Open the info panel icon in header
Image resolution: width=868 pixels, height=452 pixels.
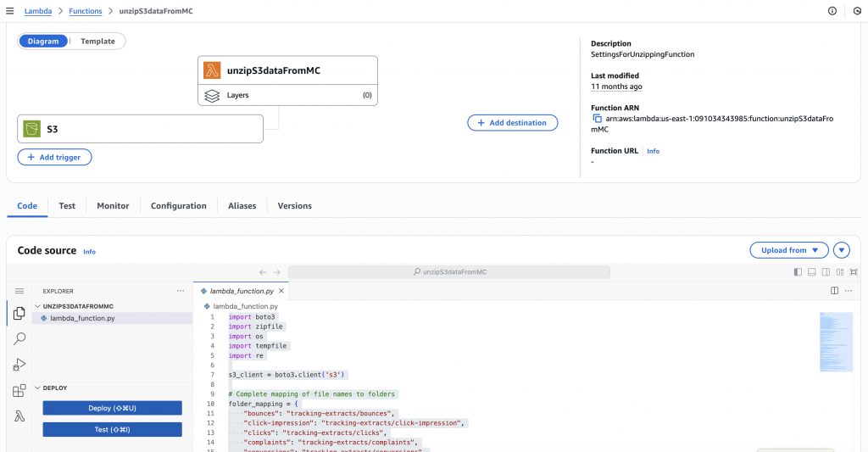coord(832,11)
